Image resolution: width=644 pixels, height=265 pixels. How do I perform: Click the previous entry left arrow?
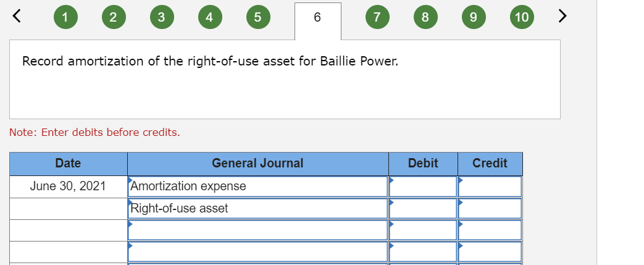coord(17,17)
